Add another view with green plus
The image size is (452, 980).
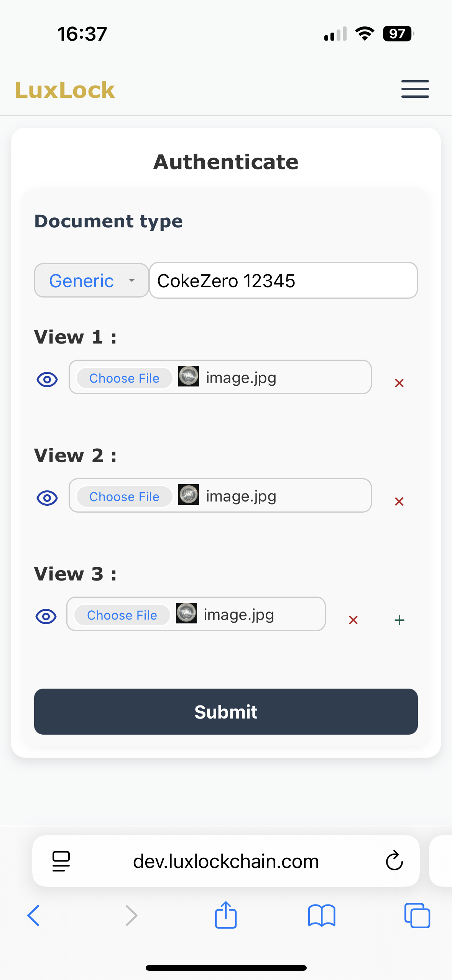coord(399,620)
